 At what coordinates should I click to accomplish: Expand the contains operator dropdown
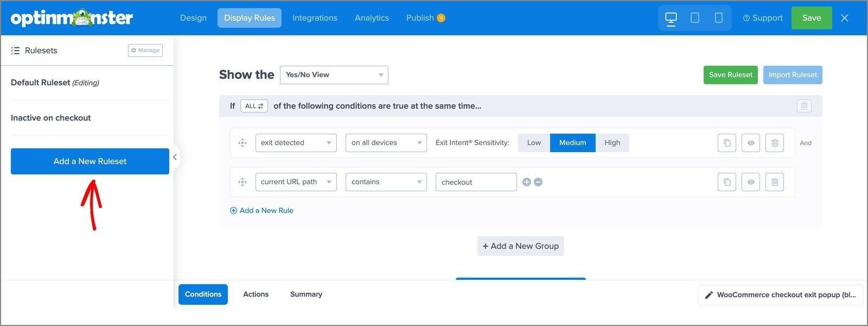(386, 182)
